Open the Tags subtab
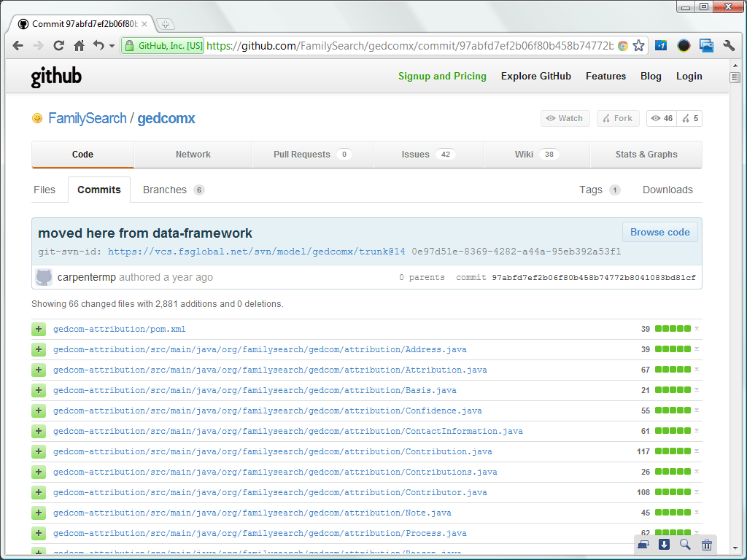Viewport: 747px width, 560px height. [600, 190]
